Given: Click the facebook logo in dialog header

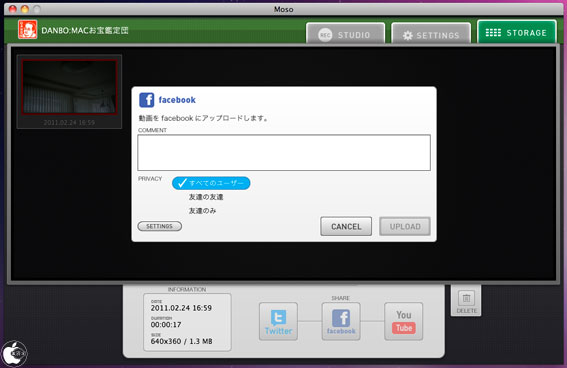Looking at the screenshot, I should tap(146, 100).
